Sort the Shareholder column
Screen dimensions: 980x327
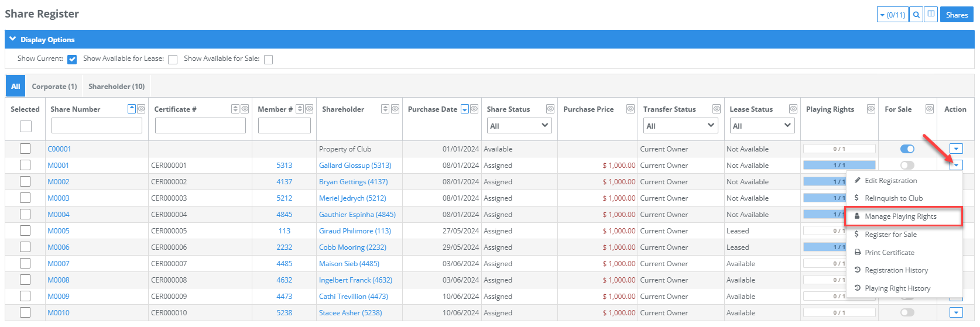385,109
